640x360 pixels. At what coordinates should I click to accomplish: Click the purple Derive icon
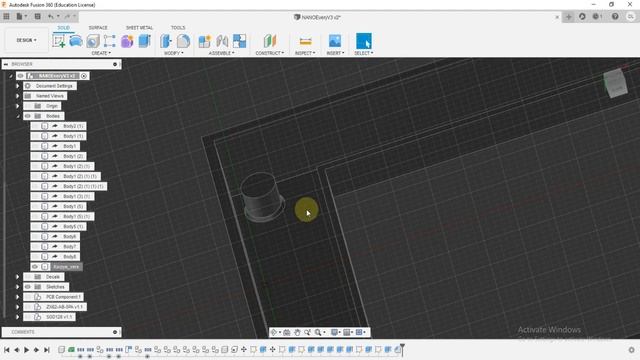coord(127,41)
